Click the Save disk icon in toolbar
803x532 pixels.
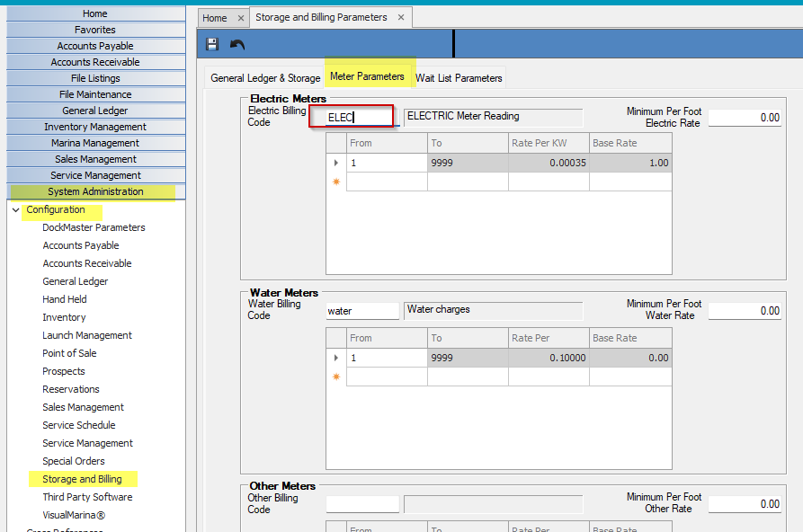point(212,44)
